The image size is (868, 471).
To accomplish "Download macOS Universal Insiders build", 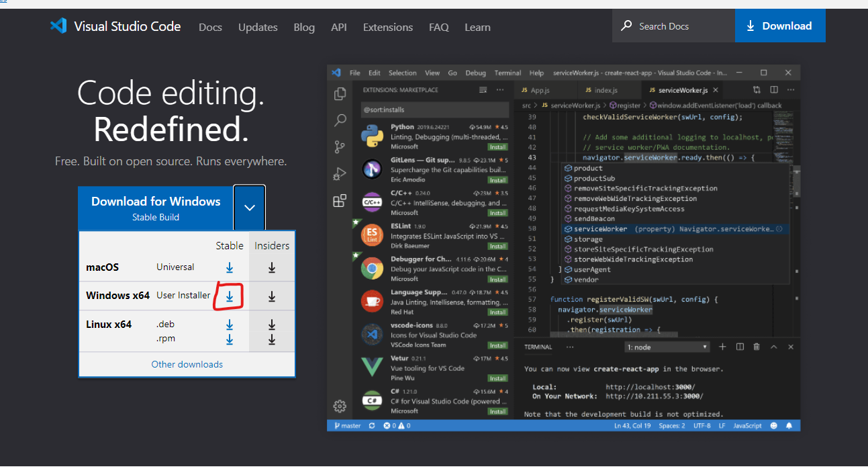I will (272, 267).
